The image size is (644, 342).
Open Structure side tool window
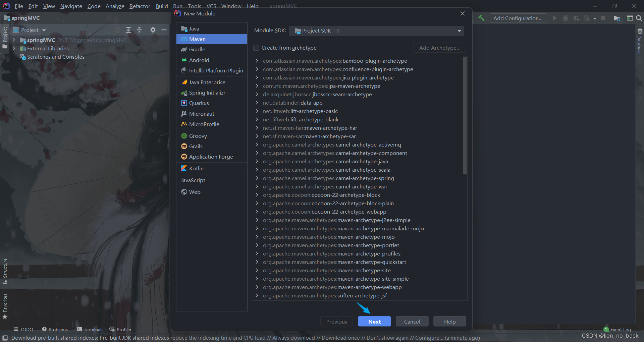pyautogui.click(x=5, y=271)
